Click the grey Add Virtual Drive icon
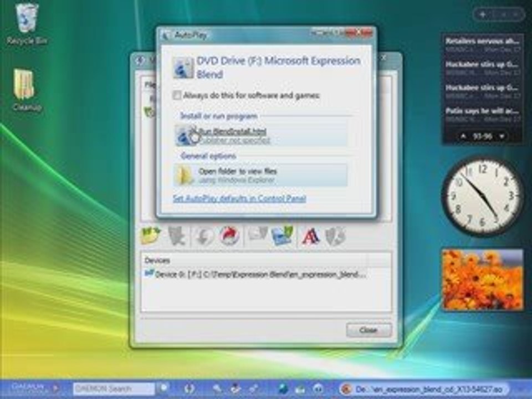This screenshot has height=399, width=532. pos(258,235)
